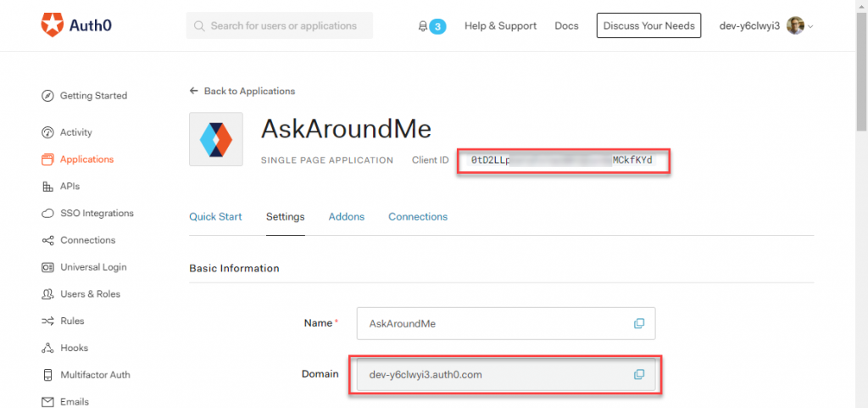868x408 pixels.
Task: Switch to the Quick Start tab
Action: (x=215, y=216)
